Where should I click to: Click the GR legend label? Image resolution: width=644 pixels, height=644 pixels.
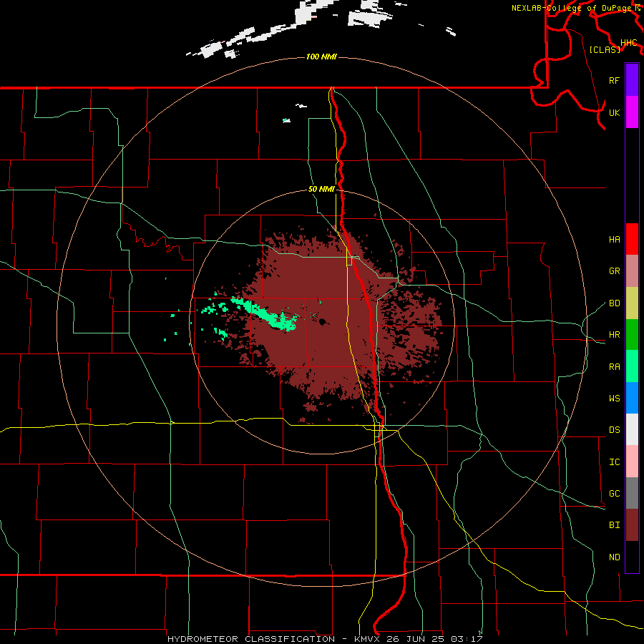click(614, 271)
